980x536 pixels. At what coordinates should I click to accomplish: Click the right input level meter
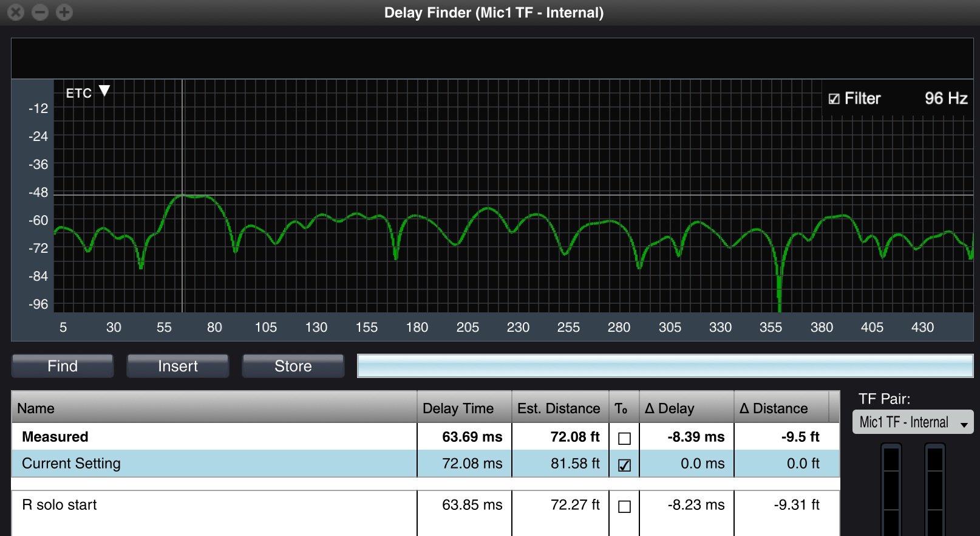935,490
